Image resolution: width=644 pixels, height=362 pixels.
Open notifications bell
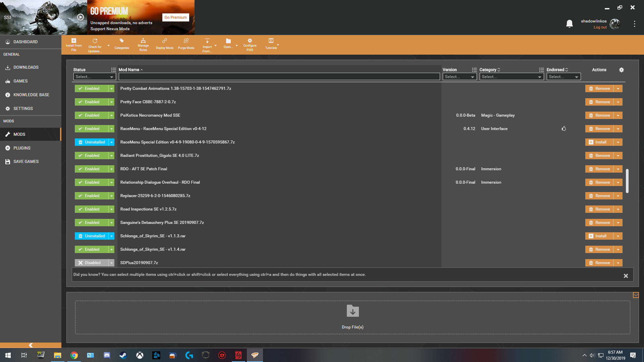tap(570, 24)
